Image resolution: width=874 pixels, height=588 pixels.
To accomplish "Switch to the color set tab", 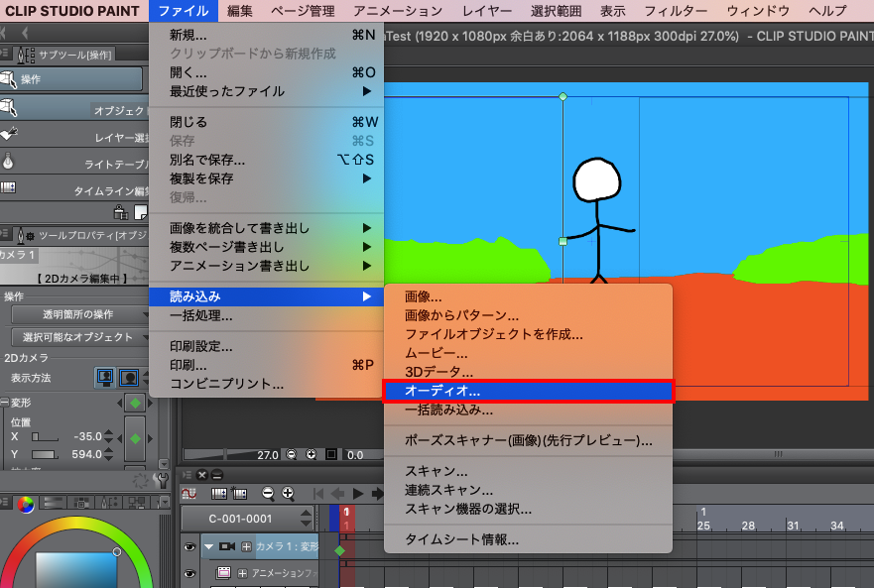I will click(x=82, y=504).
